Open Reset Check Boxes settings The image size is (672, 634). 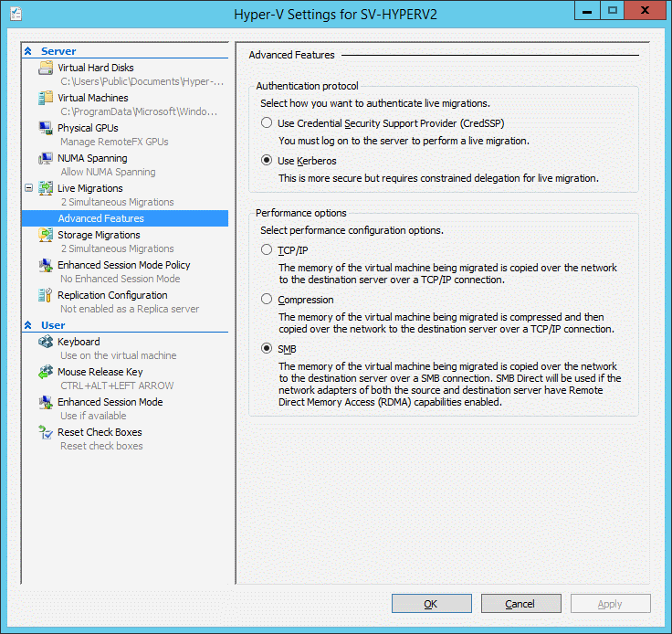(x=100, y=432)
